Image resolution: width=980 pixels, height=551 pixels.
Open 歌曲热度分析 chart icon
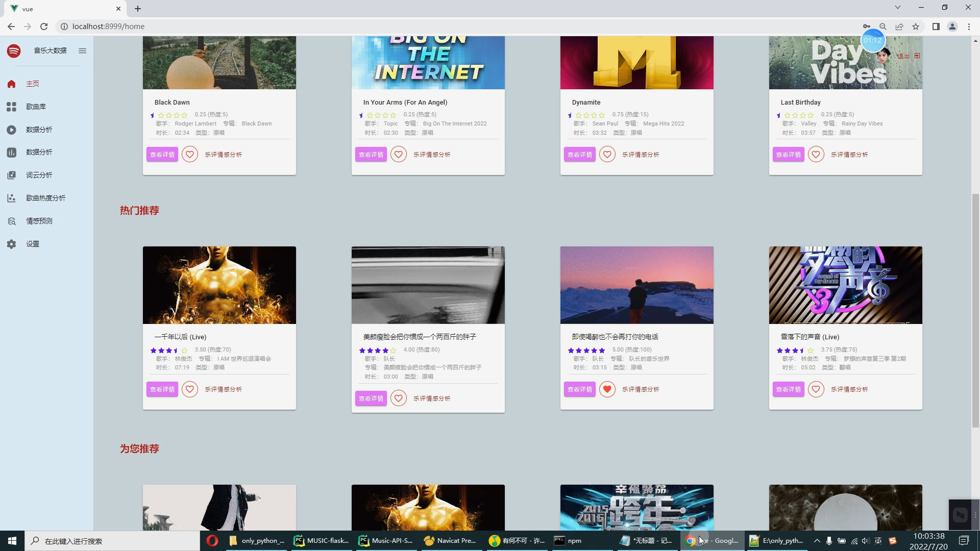(11, 198)
